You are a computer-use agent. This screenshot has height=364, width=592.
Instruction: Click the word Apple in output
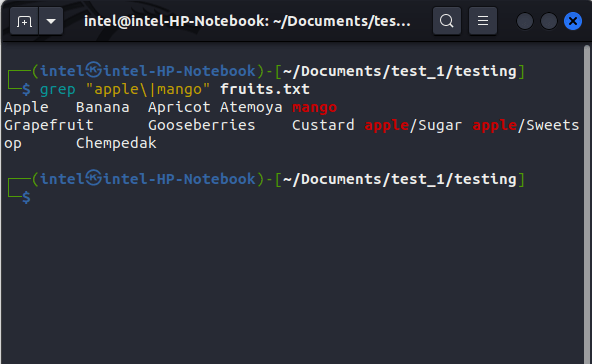click(26, 108)
